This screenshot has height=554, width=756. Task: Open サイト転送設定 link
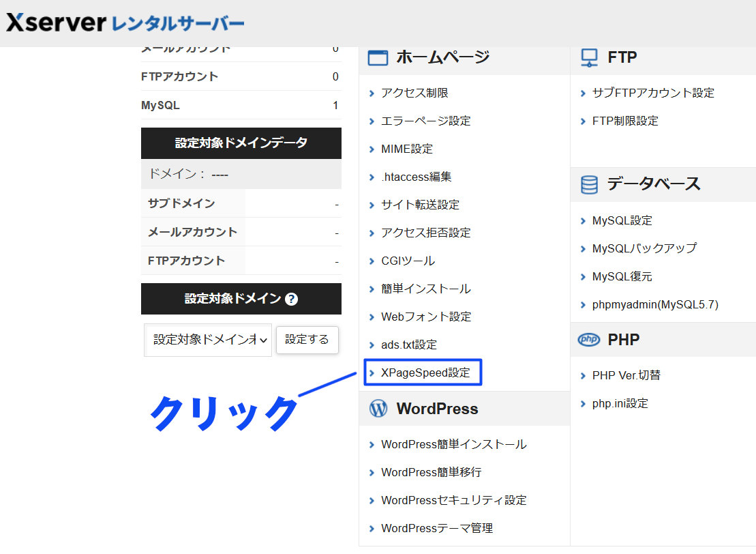click(x=420, y=205)
